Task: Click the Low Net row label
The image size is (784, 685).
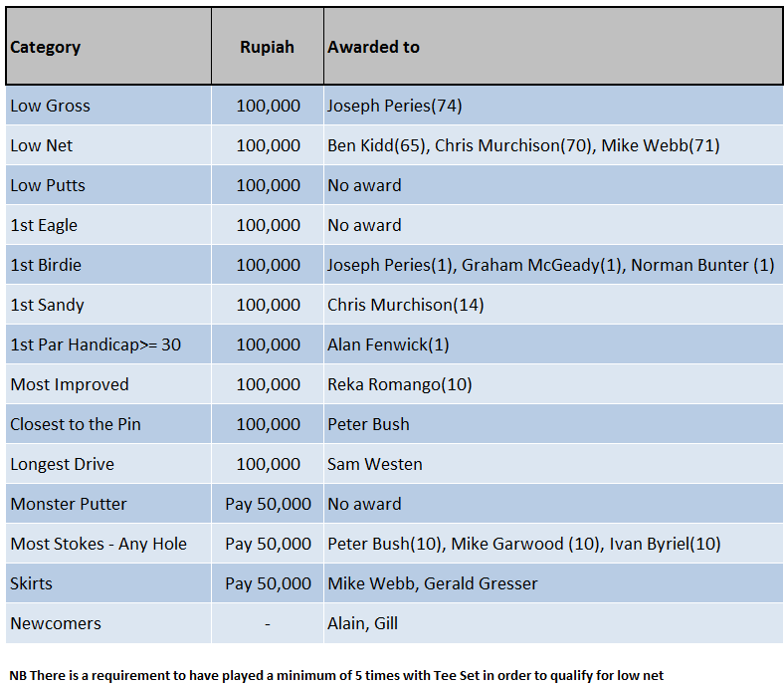Action: click(42, 145)
